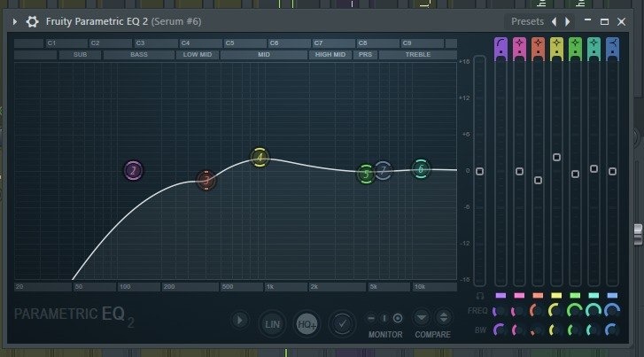Click the teal band 6 BW knob
This screenshot has height=357, width=644.
click(594, 330)
